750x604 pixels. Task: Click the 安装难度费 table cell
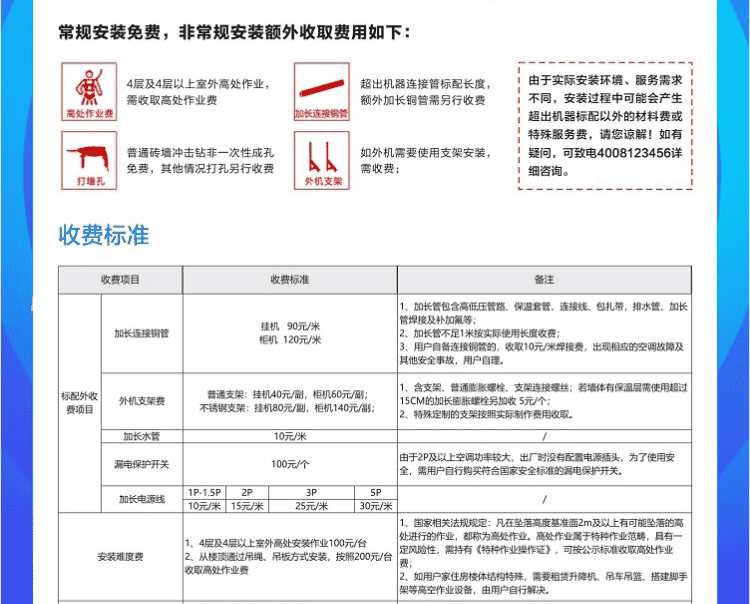[x=120, y=557]
